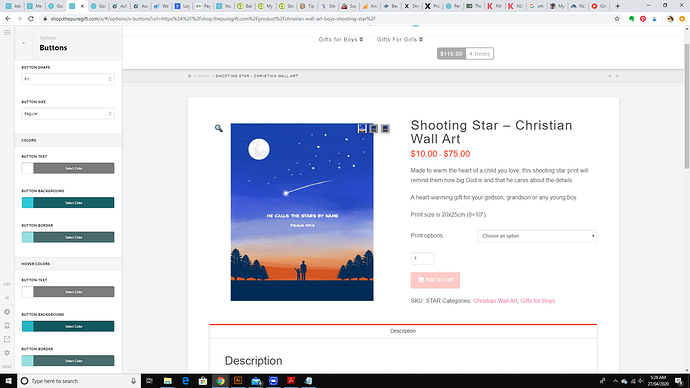This screenshot has width=690, height=388.
Task: Open File Explorer from taskbar
Action: click(x=168, y=381)
